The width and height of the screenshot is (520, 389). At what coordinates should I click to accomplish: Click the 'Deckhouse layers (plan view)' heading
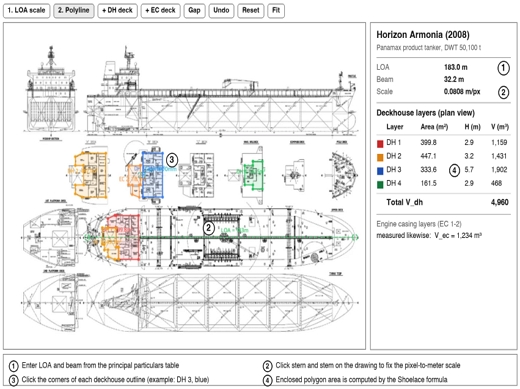(425, 113)
